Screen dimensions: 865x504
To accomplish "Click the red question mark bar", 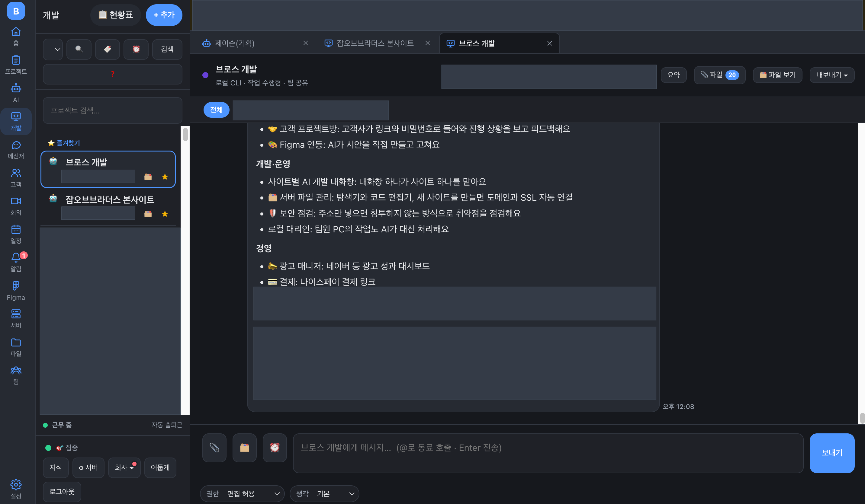I will tap(113, 74).
